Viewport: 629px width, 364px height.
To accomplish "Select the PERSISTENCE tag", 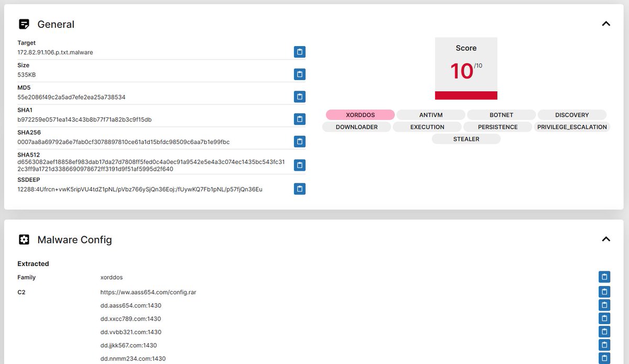I will [x=497, y=127].
